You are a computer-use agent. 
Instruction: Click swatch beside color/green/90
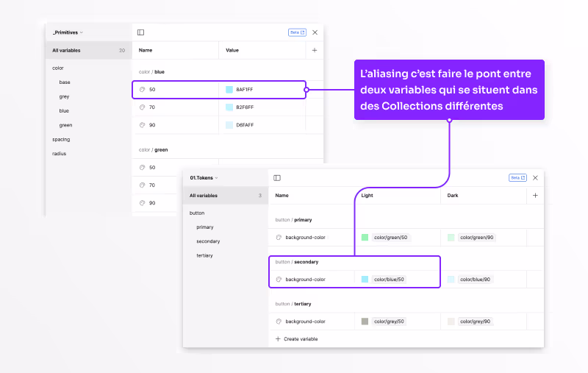(x=451, y=238)
